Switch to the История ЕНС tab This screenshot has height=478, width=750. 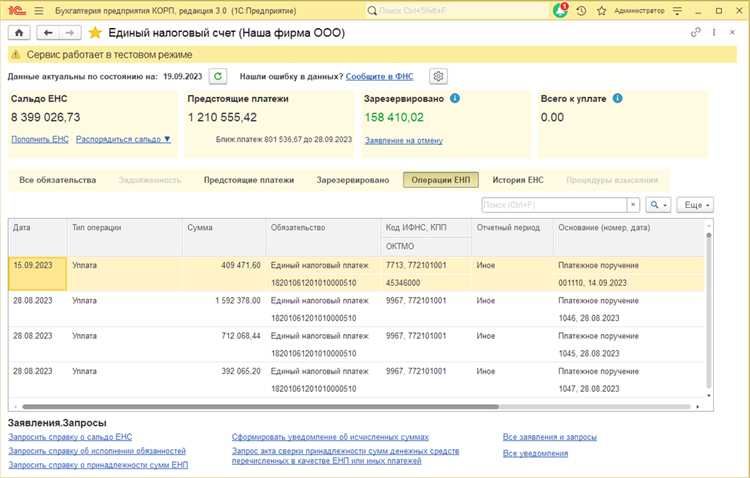pos(517,180)
